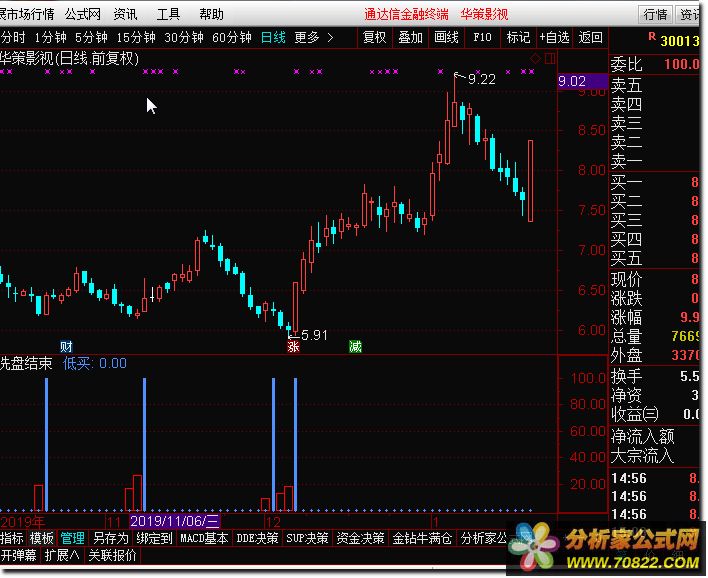Open the 公式网 menu

point(83,14)
